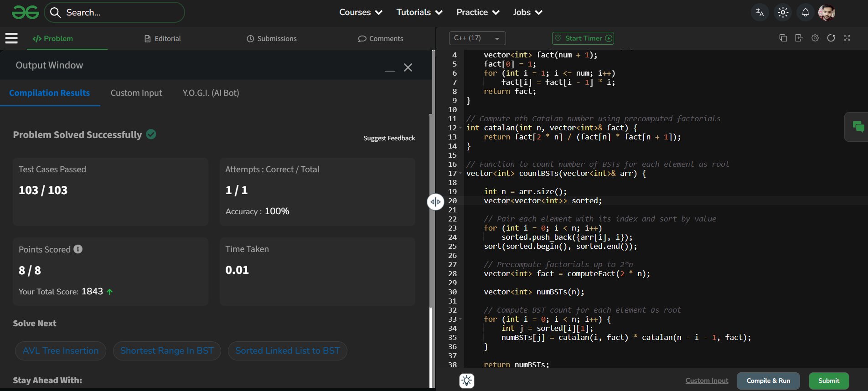Click the editor settings gear icon

(x=815, y=38)
